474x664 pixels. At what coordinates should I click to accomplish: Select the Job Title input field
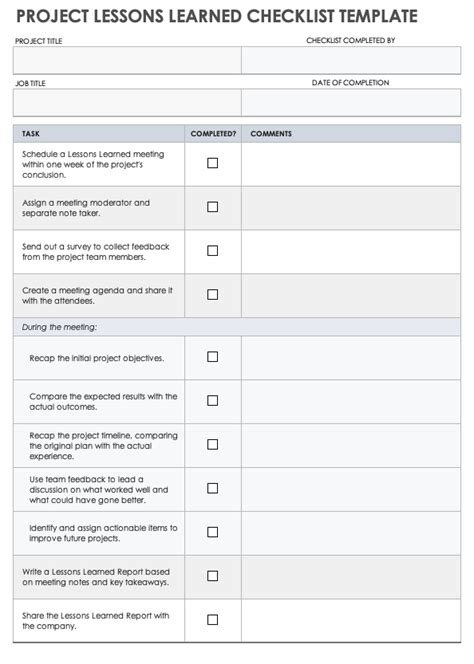pyautogui.click(x=127, y=102)
